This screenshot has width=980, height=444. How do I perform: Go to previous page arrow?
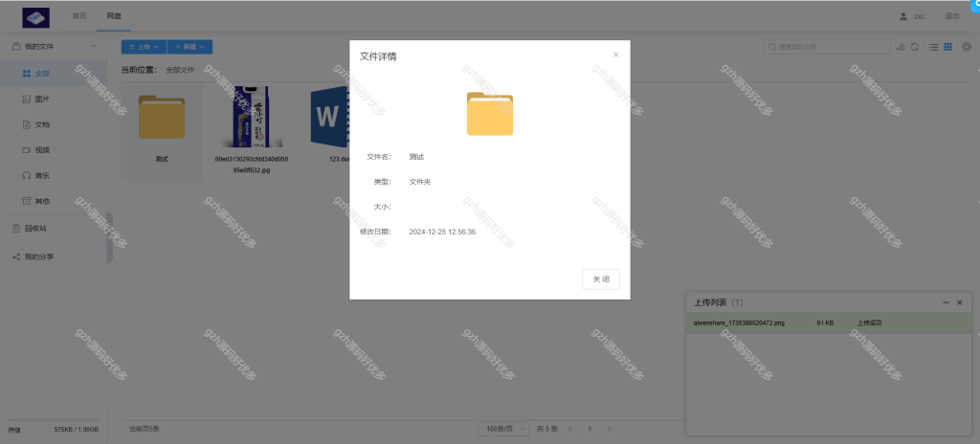569,429
